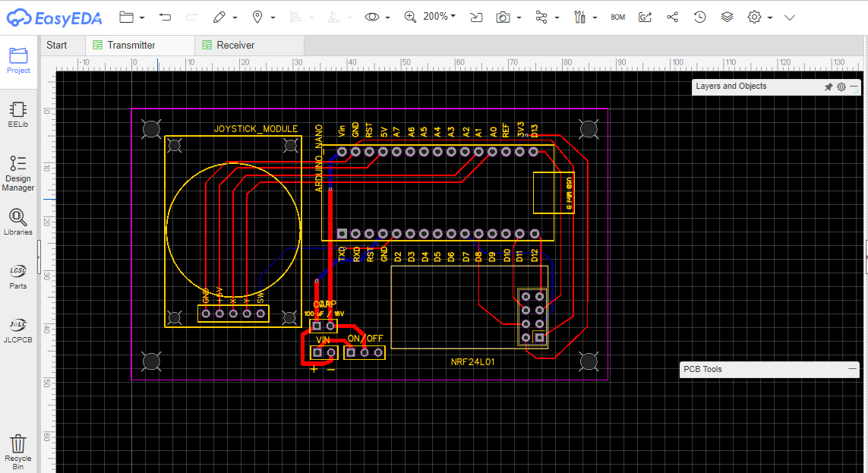Image resolution: width=868 pixels, height=473 pixels.
Task: Generate the BOM report
Action: (x=618, y=17)
